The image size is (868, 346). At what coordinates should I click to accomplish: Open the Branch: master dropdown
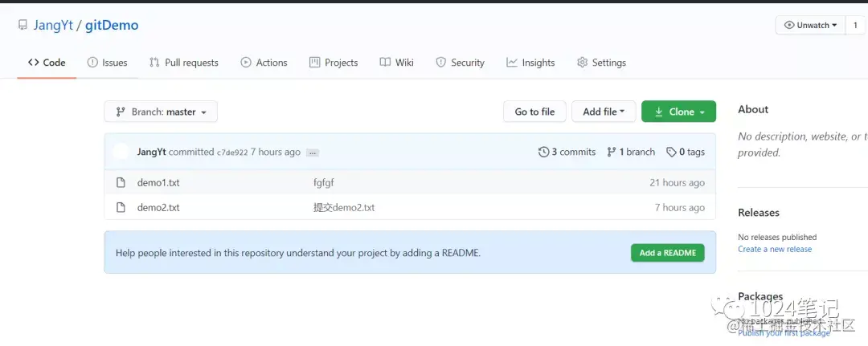[x=161, y=112]
